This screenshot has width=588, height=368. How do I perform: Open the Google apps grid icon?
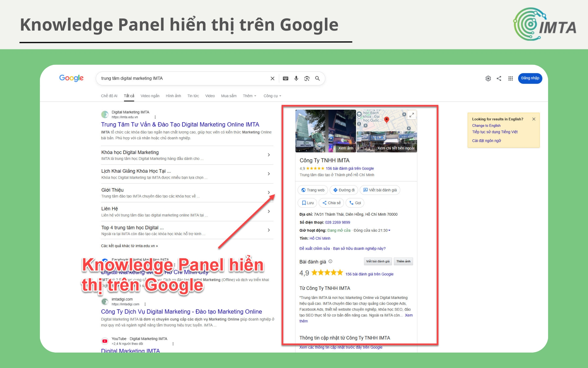pos(511,78)
